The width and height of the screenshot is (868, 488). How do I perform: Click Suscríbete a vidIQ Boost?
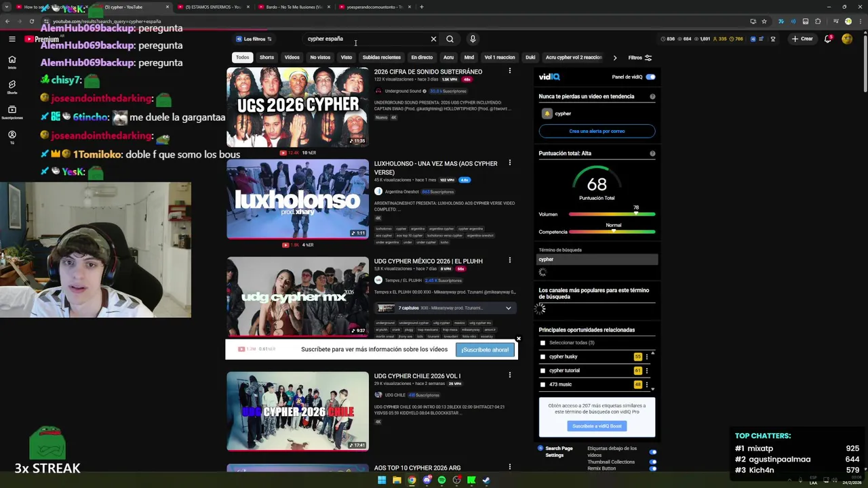point(597,426)
